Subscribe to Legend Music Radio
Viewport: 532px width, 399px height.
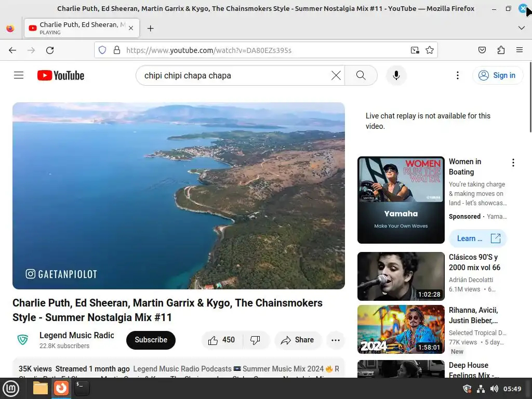[151, 340]
